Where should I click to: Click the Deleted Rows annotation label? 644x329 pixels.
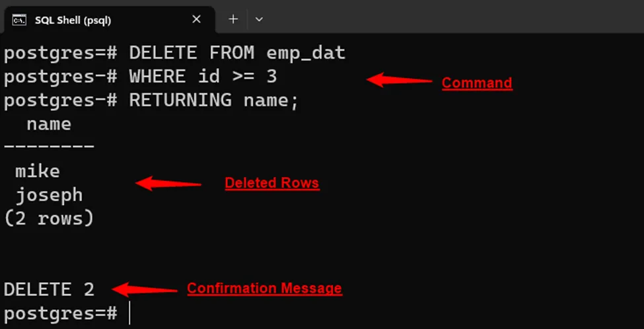(272, 183)
